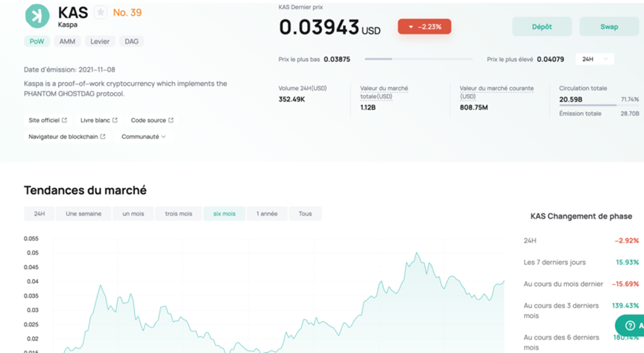Switch chart to un mois

click(133, 213)
